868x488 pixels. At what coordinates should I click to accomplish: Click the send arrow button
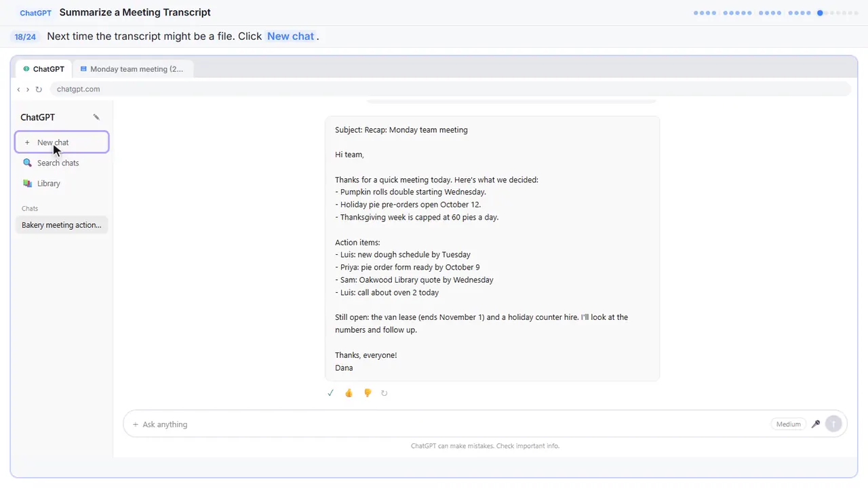(833, 424)
